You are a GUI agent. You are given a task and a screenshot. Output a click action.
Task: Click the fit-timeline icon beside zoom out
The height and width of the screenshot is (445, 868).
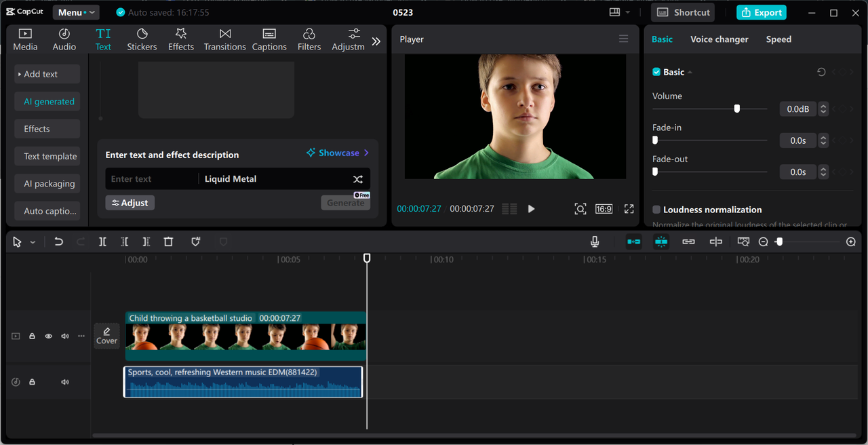tap(743, 241)
